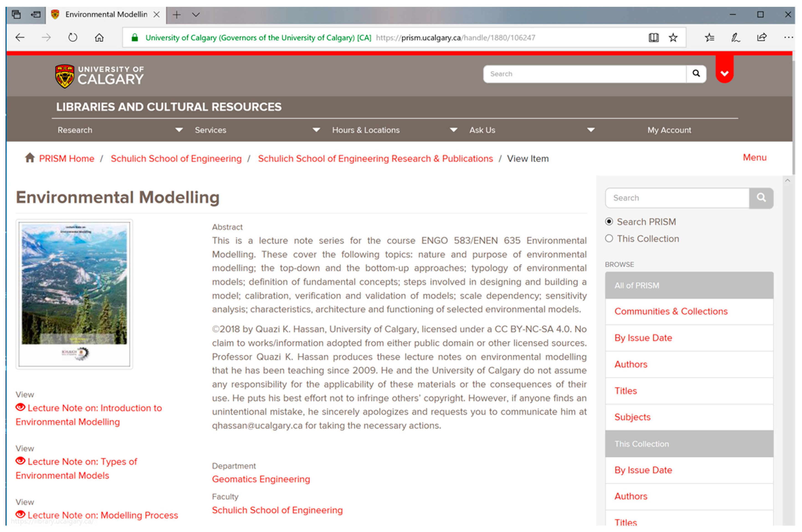Click the header Search input field
The height and width of the screenshot is (532, 802).
click(x=585, y=74)
